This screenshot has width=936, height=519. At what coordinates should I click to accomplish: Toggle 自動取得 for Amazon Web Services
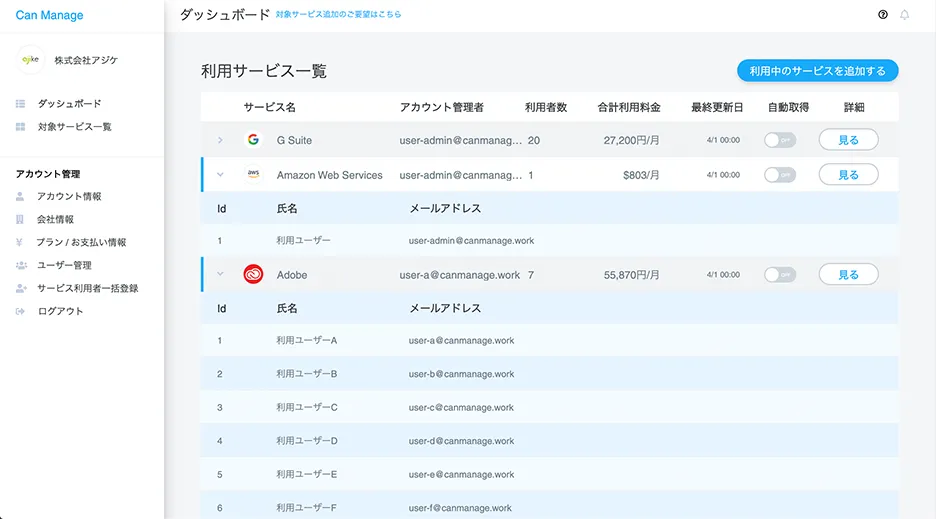pos(780,175)
